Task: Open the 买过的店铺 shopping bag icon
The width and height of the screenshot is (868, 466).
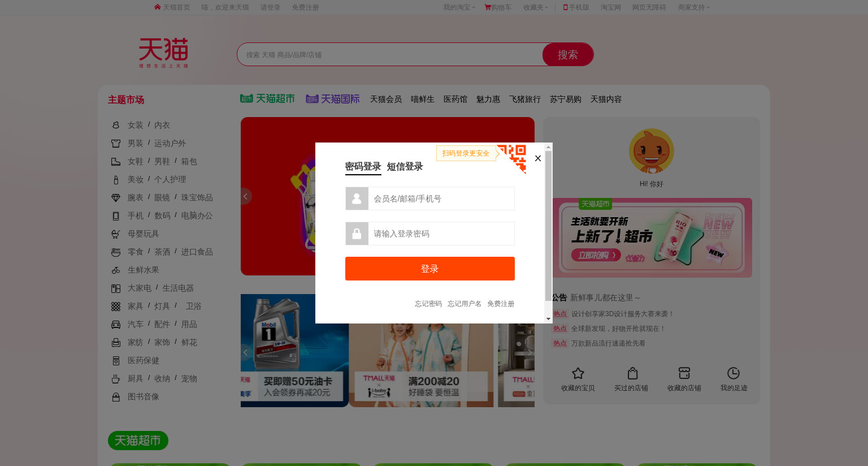Action: coord(632,373)
